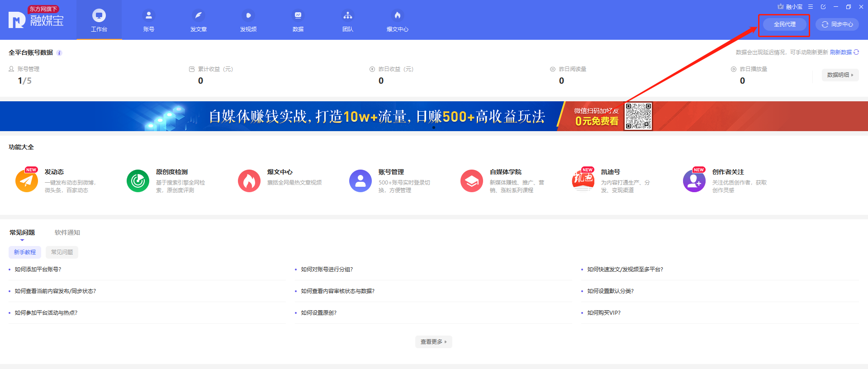
Task: Click the 发动态 feature title
Action: (54, 172)
